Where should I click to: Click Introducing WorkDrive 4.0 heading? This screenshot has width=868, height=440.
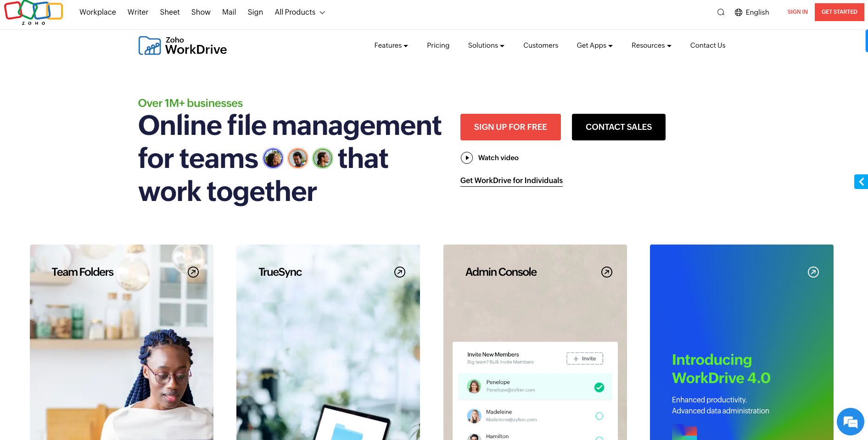pos(721,369)
